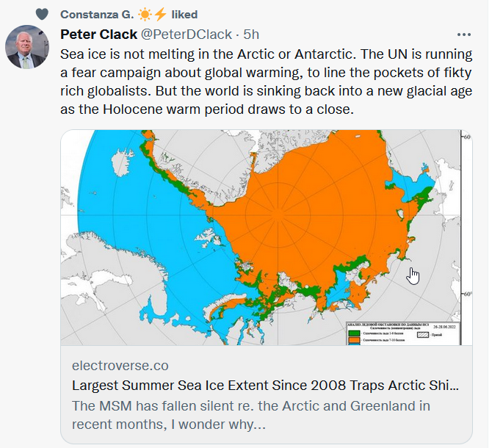Viewport: 492px width, 448px height.
Task: Click the 60 latitude label at map top
Action: click(x=467, y=137)
